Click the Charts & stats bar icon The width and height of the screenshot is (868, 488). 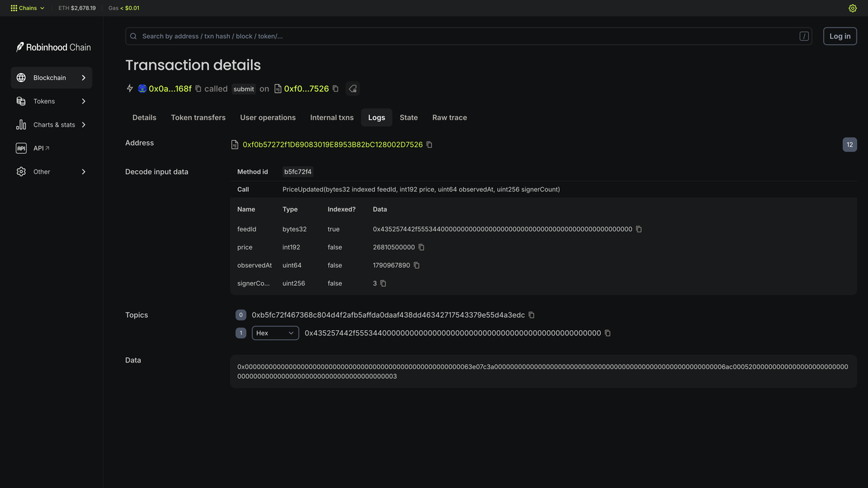click(21, 125)
